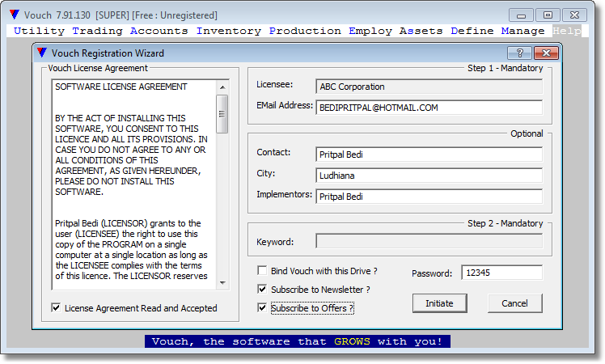The image size is (605, 364).
Task: Click the license agreement scrollbar thumb
Action: [x=222, y=114]
